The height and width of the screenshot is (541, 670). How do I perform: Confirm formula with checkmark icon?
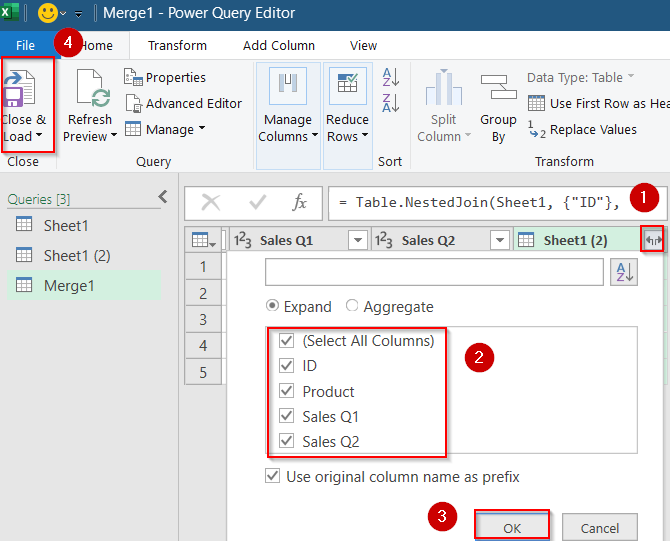pyautogui.click(x=257, y=203)
